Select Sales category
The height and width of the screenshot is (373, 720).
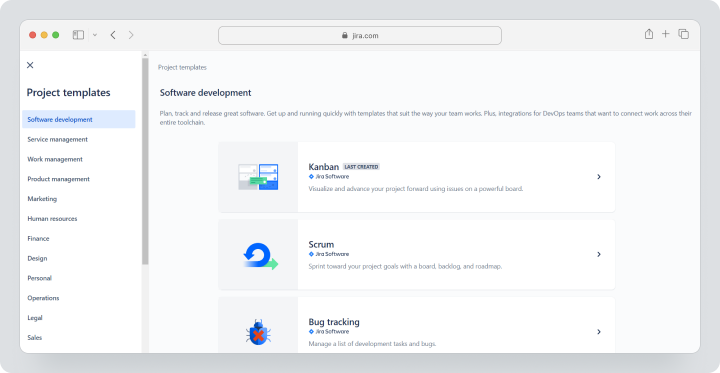pos(35,337)
